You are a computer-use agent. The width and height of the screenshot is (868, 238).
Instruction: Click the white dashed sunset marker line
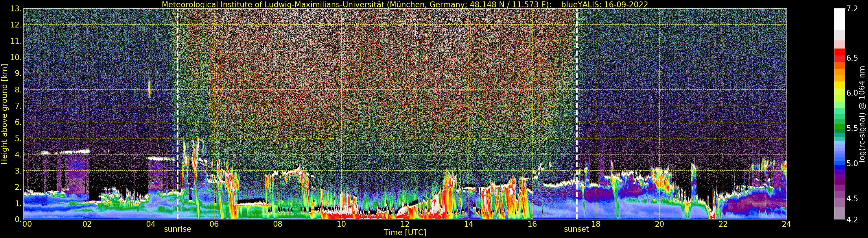[576, 114]
